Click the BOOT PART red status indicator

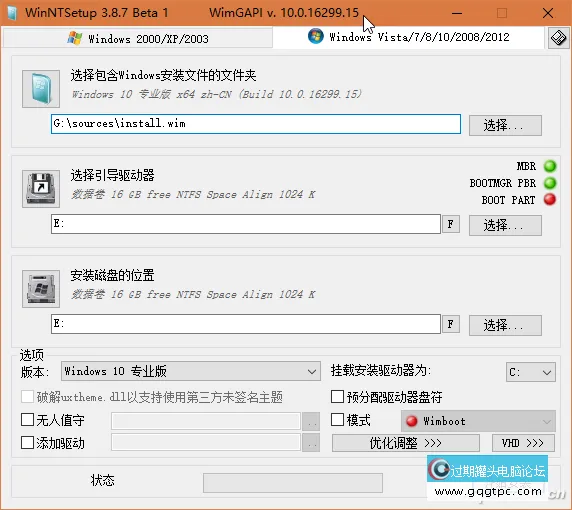click(550, 199)
